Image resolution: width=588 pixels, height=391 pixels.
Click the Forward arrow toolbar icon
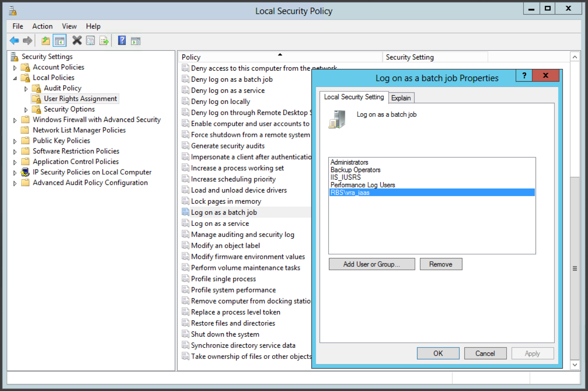click(28, 40)
